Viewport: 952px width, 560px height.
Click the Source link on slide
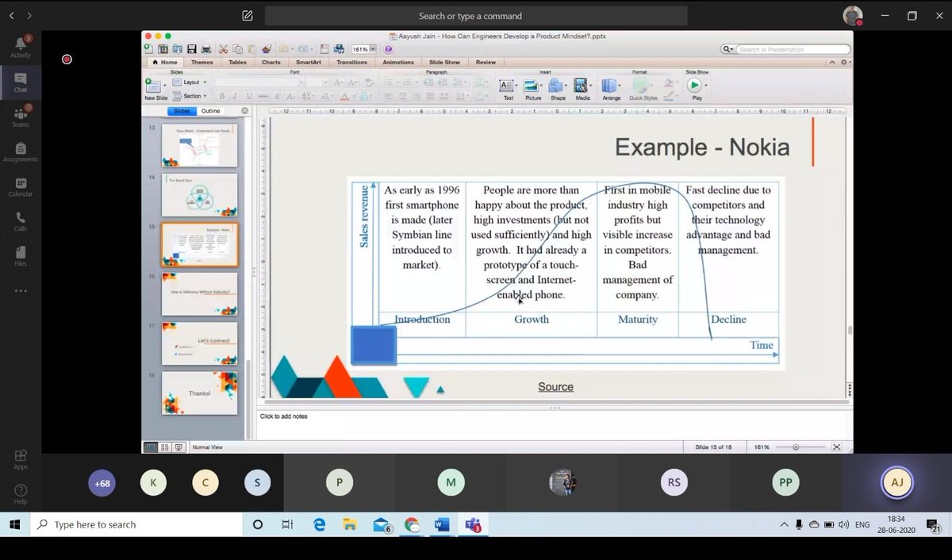pos(555,387)
